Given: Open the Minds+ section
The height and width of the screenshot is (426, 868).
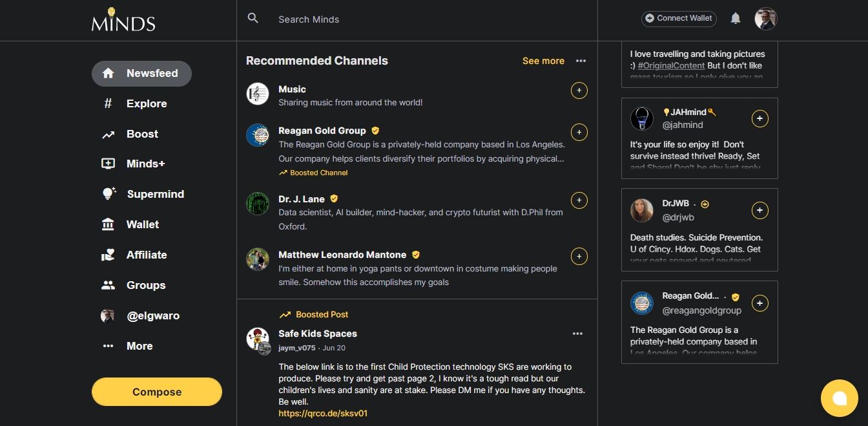Looking at the screenshot, I should (x=145, y=164).
